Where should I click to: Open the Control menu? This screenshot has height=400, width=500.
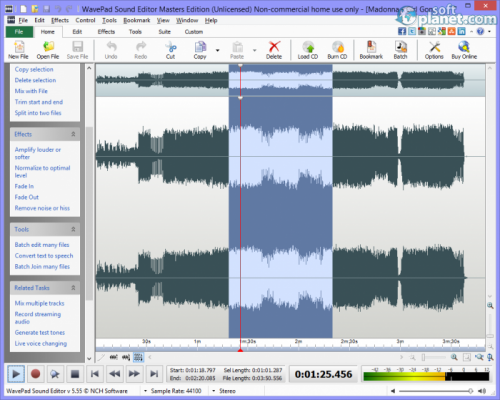[x=85, y=20]
